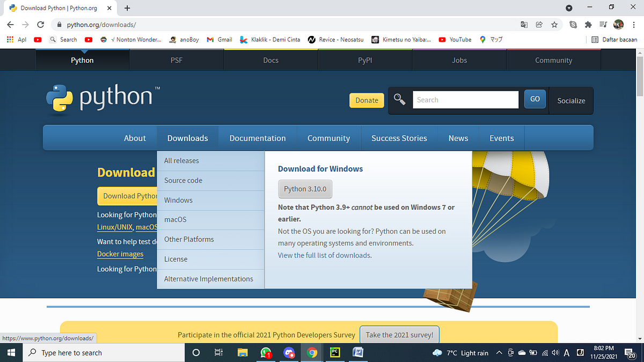Open the Apl apps grid bookmark

(16, 39)
